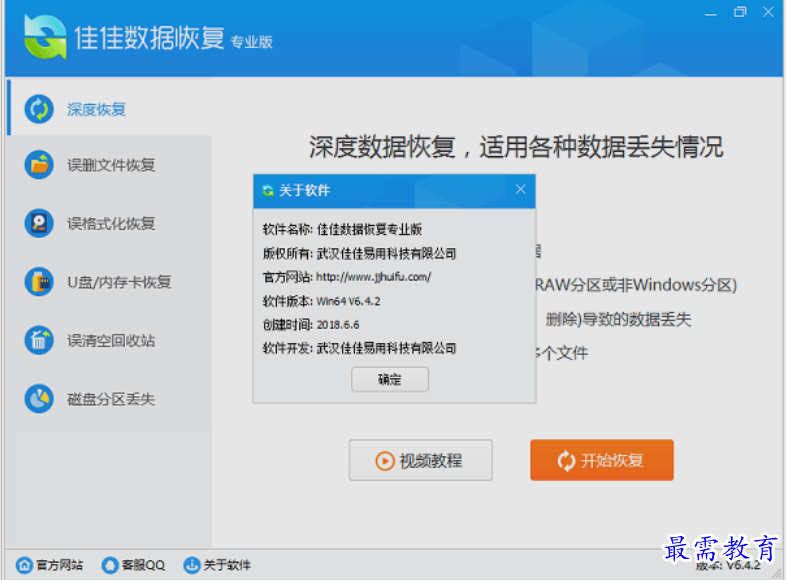
Task: Restore down the main window
Action: click(x=740, y=12)
